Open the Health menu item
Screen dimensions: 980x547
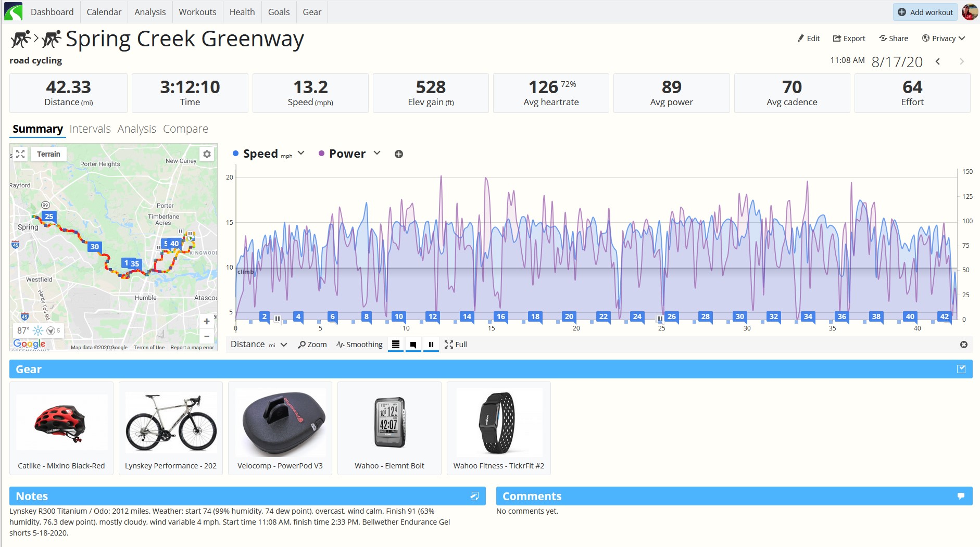(x=242, y=12)
